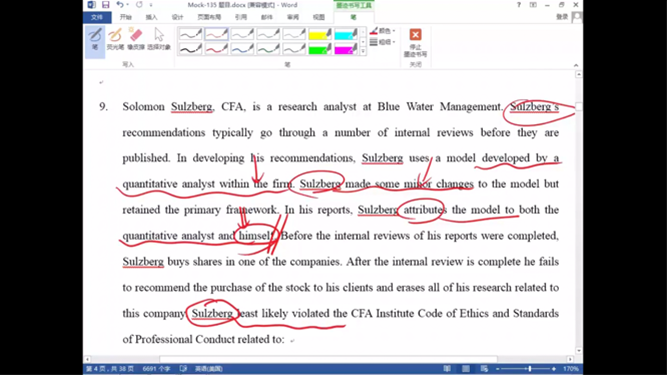Switch to the Mailings (邮件) tab
Screen dimensions: 667x375
pos(267,17)
